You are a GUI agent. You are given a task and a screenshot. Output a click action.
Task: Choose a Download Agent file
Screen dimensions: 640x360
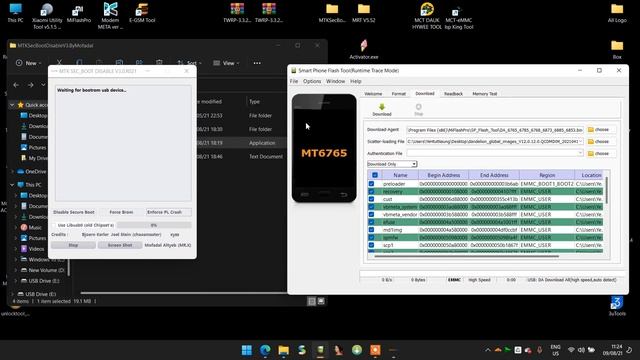pos(601,130)
